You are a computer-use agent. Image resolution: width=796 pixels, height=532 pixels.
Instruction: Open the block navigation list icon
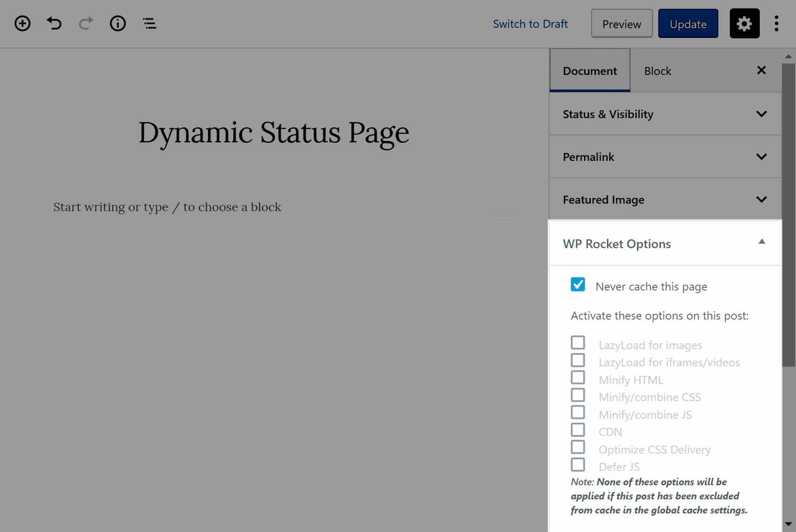click(149, 23)
